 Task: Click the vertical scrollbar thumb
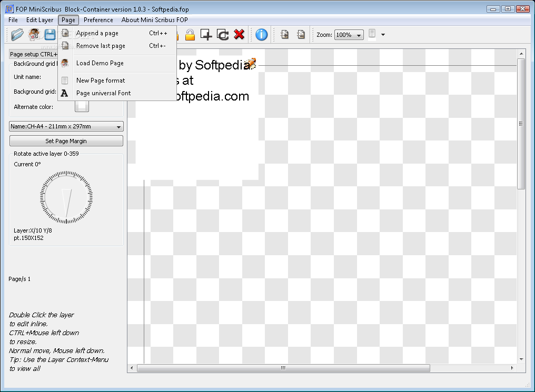[521, 124]
